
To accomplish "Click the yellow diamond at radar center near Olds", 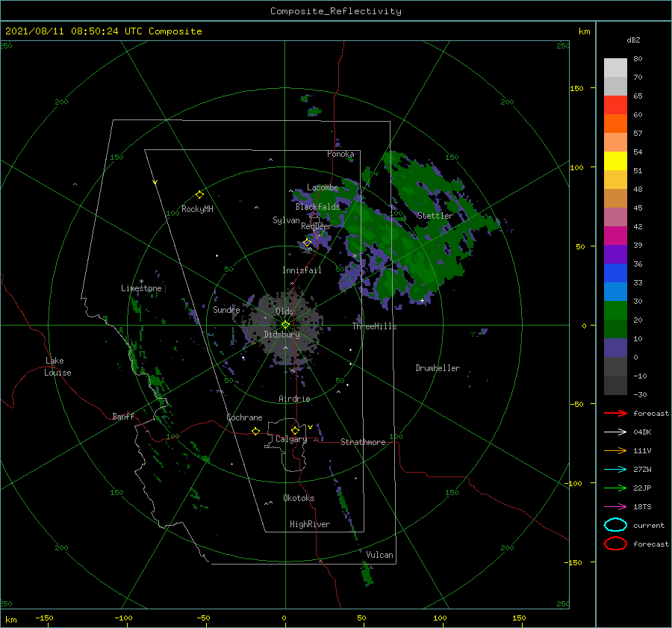I will tap(285, 325).
